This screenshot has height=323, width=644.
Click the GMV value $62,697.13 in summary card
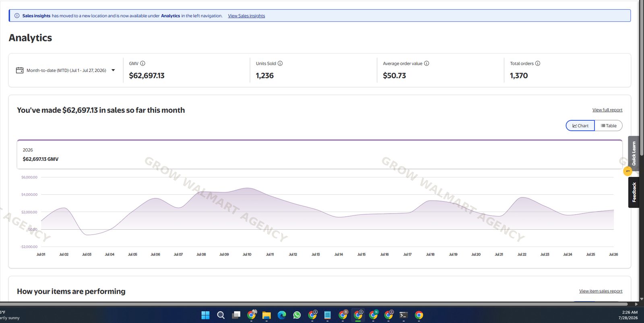click(147, 76)
